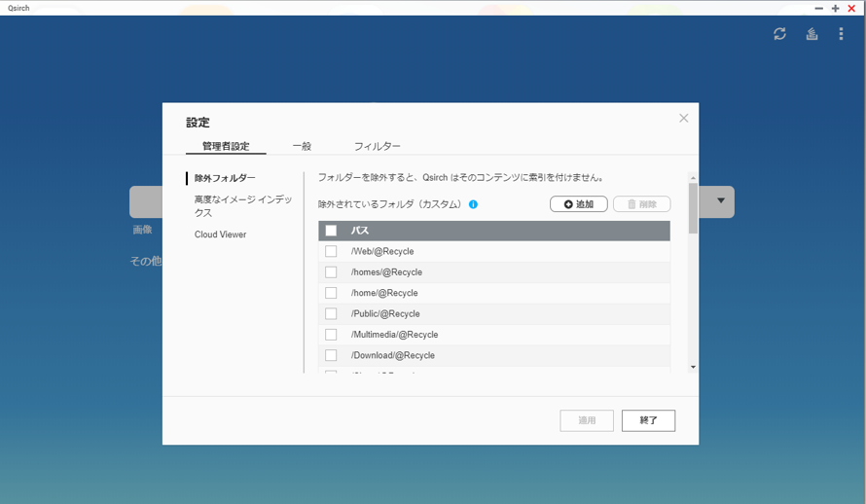This screenshot has width=866, height=504.
Task: Open the three-dot more options menu
Action: [842, 34]
